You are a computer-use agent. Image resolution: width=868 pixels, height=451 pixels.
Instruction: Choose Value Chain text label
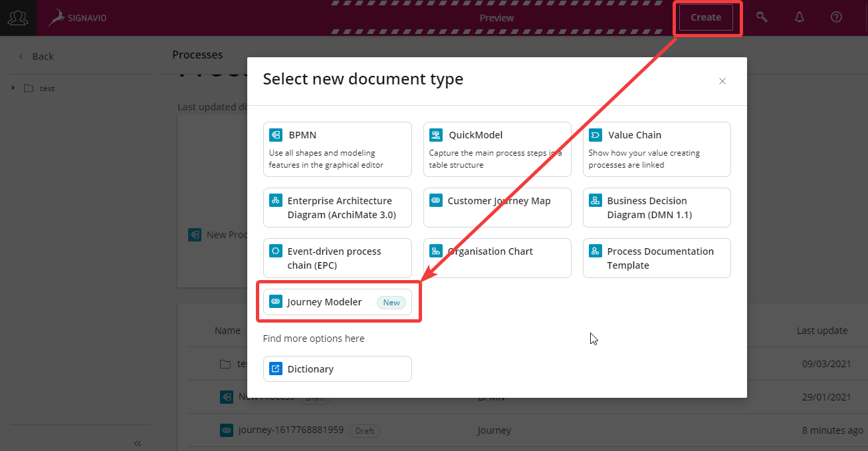pyautogui.click(x=635, y=135)
